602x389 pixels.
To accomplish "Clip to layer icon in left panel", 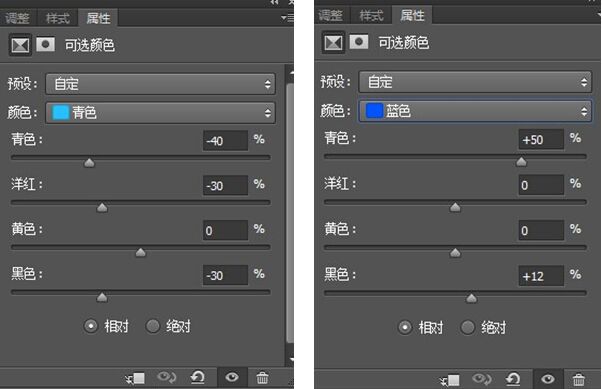I will (135, 378).
